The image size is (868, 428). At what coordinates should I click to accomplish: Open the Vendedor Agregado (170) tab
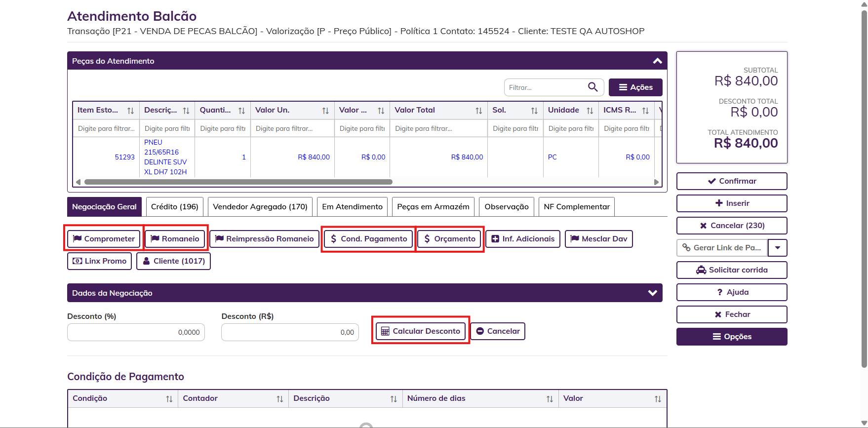(260, 207)
